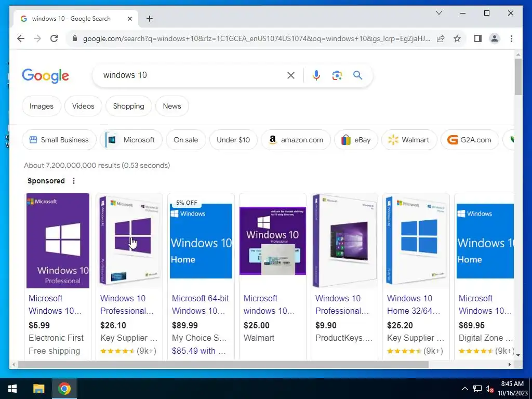Open the Walmart Windows 10 Professional image
Viewport: 532px width, 399px height.
pos(273,241)
